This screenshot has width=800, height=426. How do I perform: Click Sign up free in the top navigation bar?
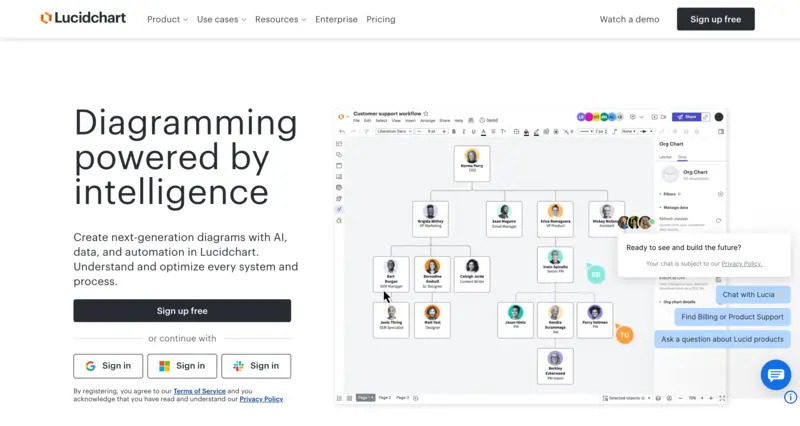(x=715, y=19)
